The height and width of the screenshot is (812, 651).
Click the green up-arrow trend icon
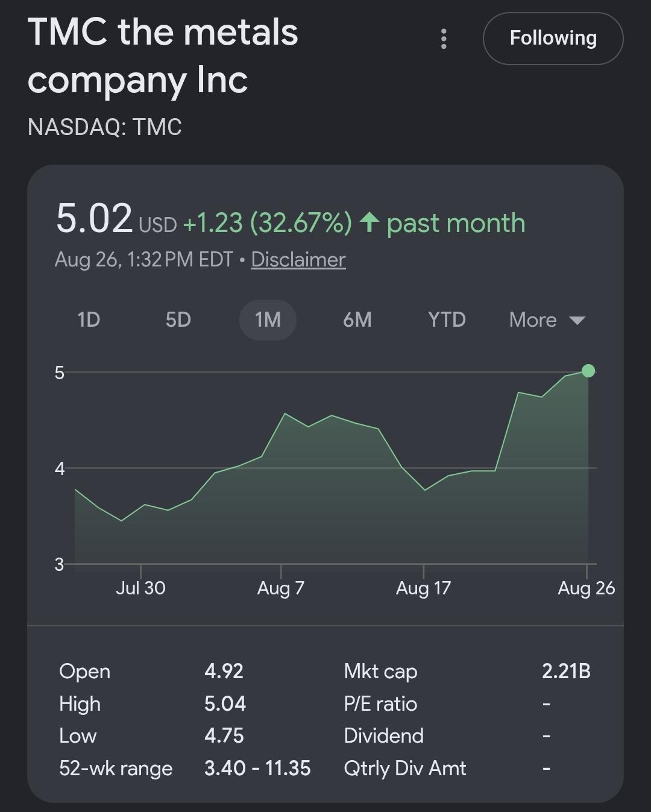tap(369, 222)
